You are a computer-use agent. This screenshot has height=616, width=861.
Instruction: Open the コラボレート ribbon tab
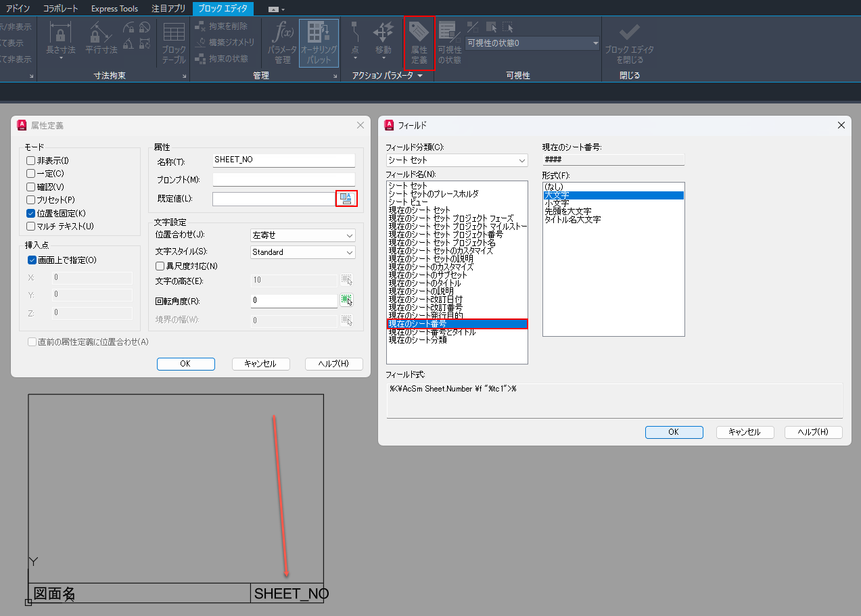coord(60,9)
